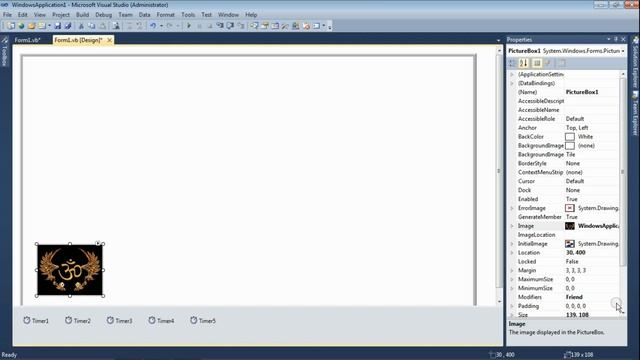Open the PictureBox1 object selector dropdown
Viewport: 640px width, 360px height.
point(623,51)
